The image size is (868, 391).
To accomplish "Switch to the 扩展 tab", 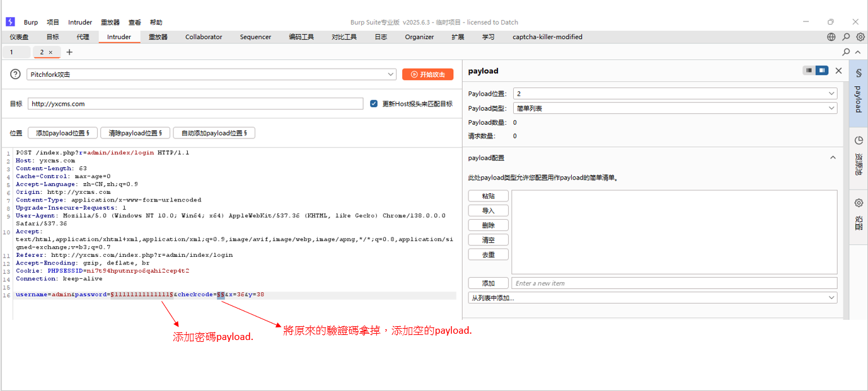I will [x=458, y=37].
